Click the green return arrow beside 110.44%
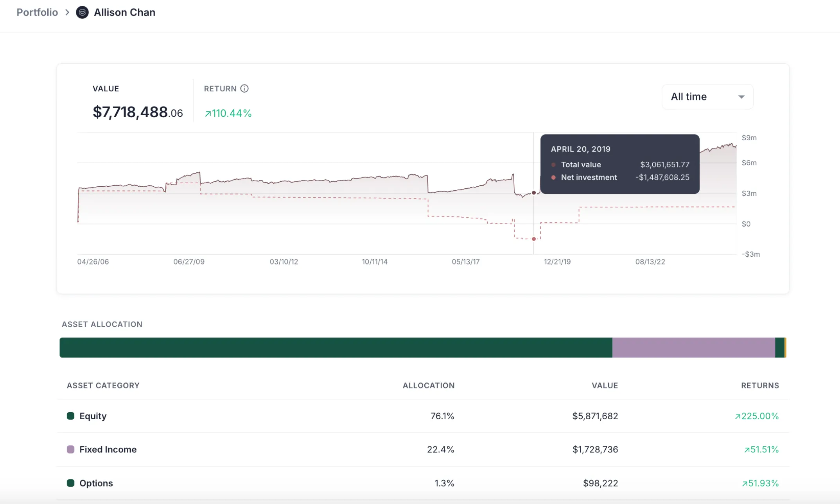This screenshot has height=504, width=840. pos(208,114)
